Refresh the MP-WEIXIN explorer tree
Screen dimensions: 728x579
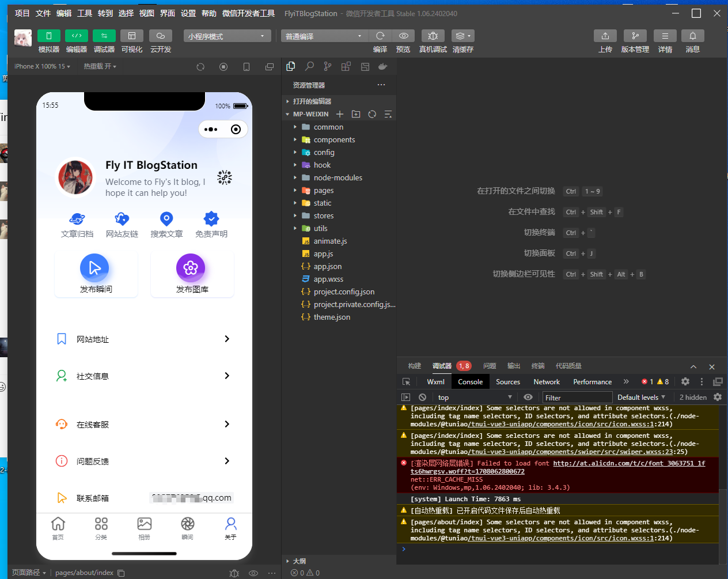[372, 114]
